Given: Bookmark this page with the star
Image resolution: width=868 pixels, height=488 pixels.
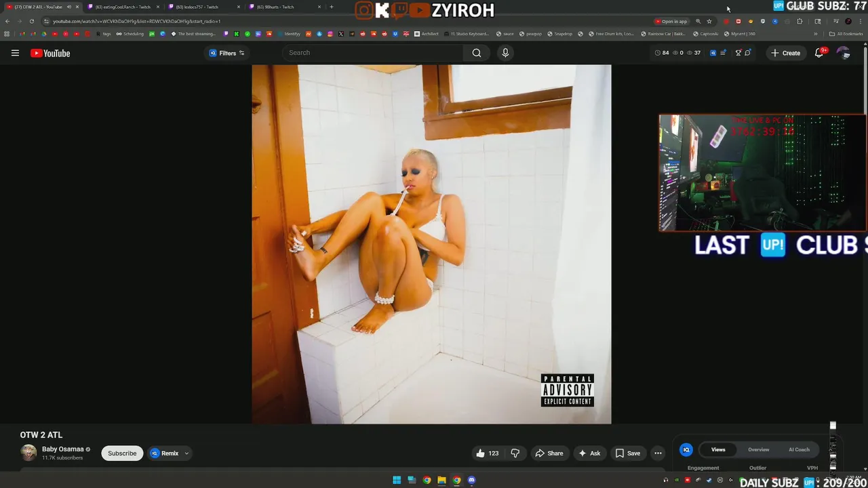Looking at the screenshot, I should (709, 21).
